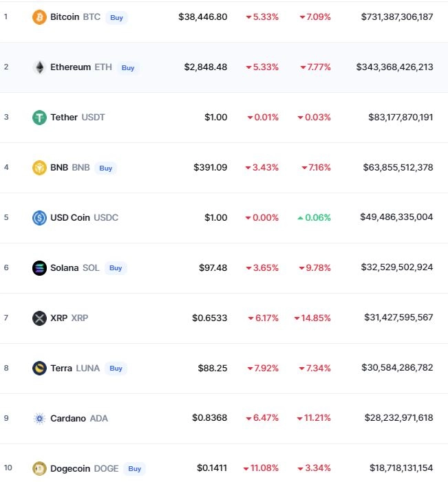Click the BNB yellow logo icon
Screen dimensions: 448x482
coord(40,168)
